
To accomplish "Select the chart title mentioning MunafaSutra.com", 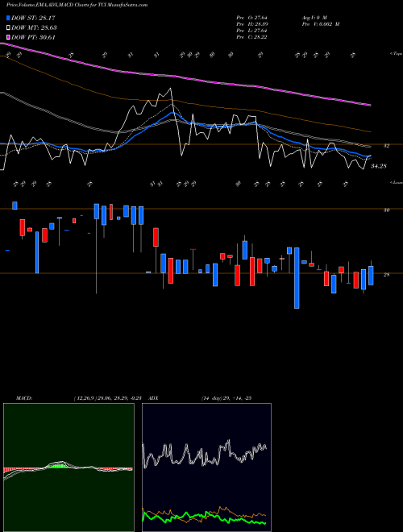I will [77, 5].
